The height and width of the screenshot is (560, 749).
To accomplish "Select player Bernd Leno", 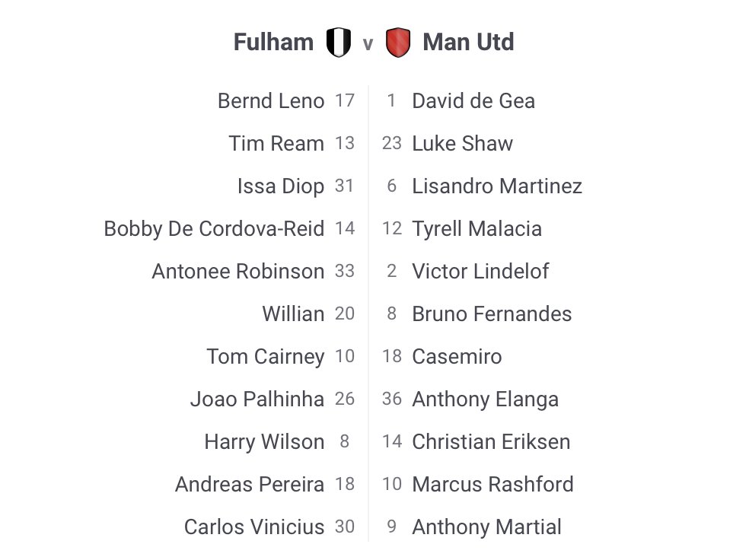I will (270, 101).
